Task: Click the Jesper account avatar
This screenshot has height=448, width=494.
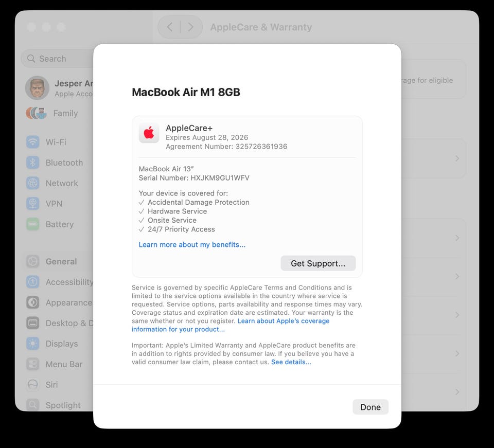Action: pos(37,88)
